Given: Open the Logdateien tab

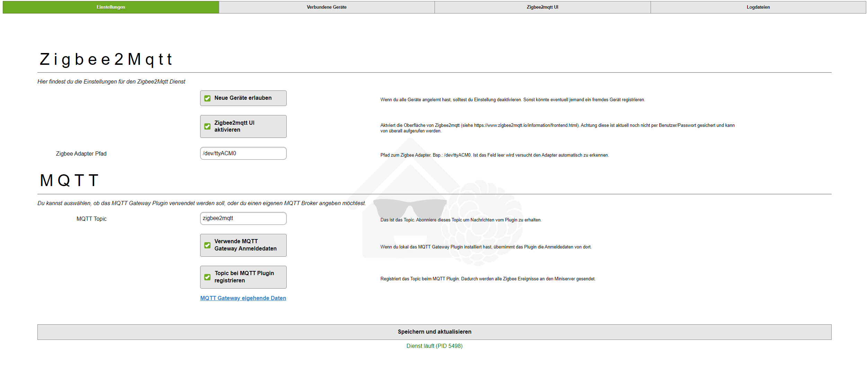Looking at the screenshot, I should point(758,7).
